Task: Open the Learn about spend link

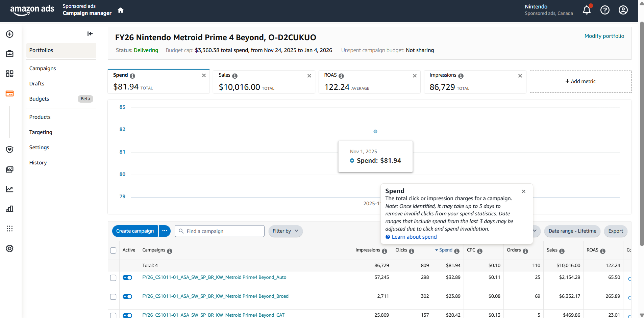Action: pyautogui.click(x=414, y=237)
